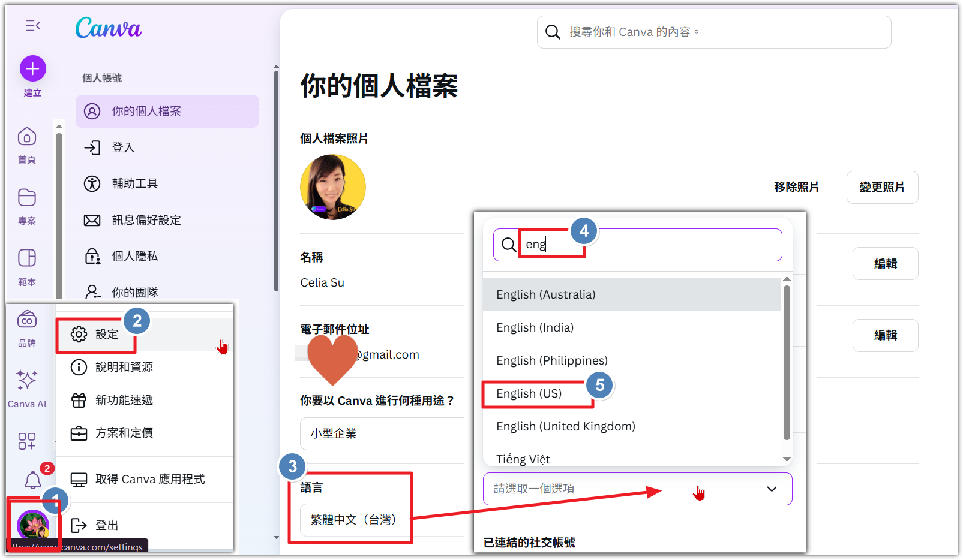
Task: Click the chevron of language dropdown
Action: point(772,489)
